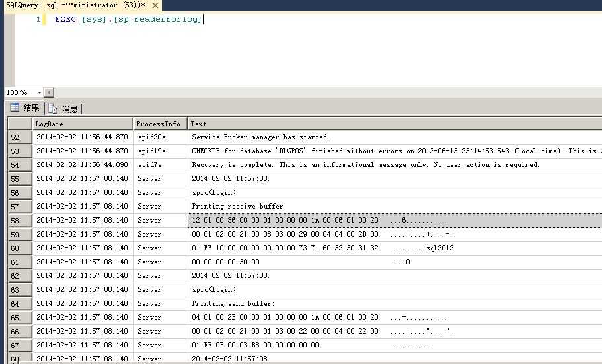Switch to the 结果 results tab

pyautogui.click(x=25, y=108)
